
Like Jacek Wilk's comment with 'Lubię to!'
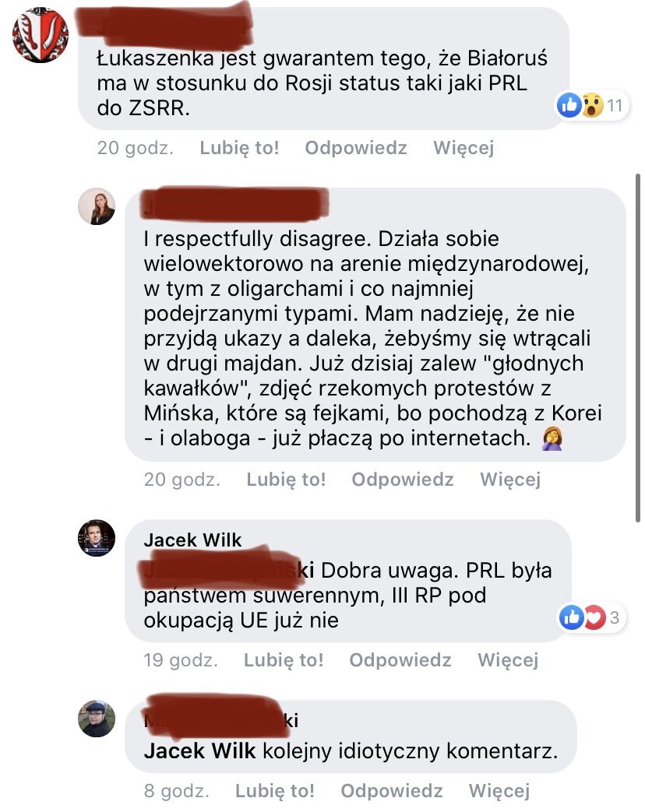[284, 659]
